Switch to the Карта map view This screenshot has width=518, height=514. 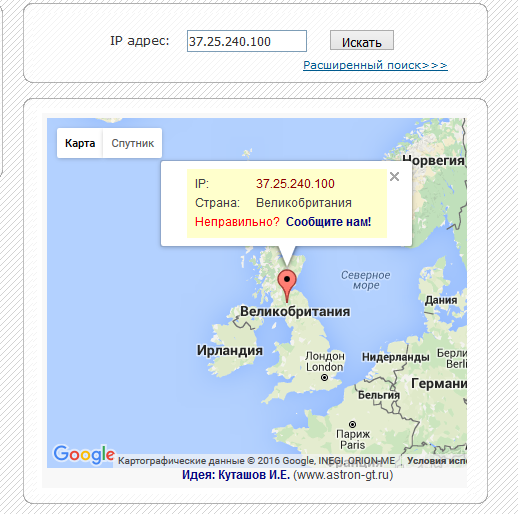80,143
